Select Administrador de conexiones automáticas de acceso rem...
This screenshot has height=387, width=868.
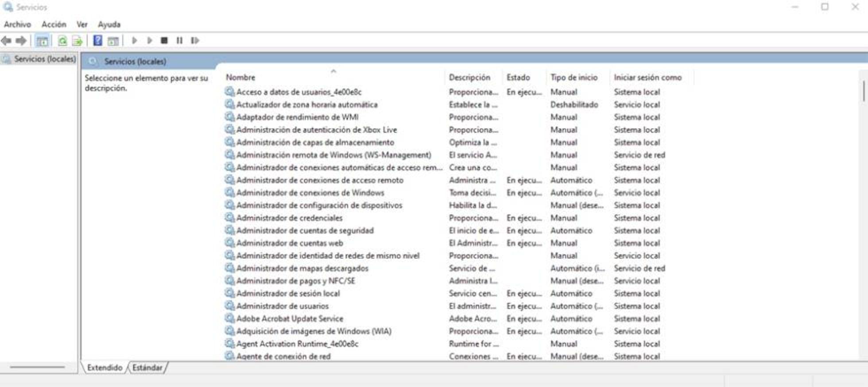tap(339, 168)
